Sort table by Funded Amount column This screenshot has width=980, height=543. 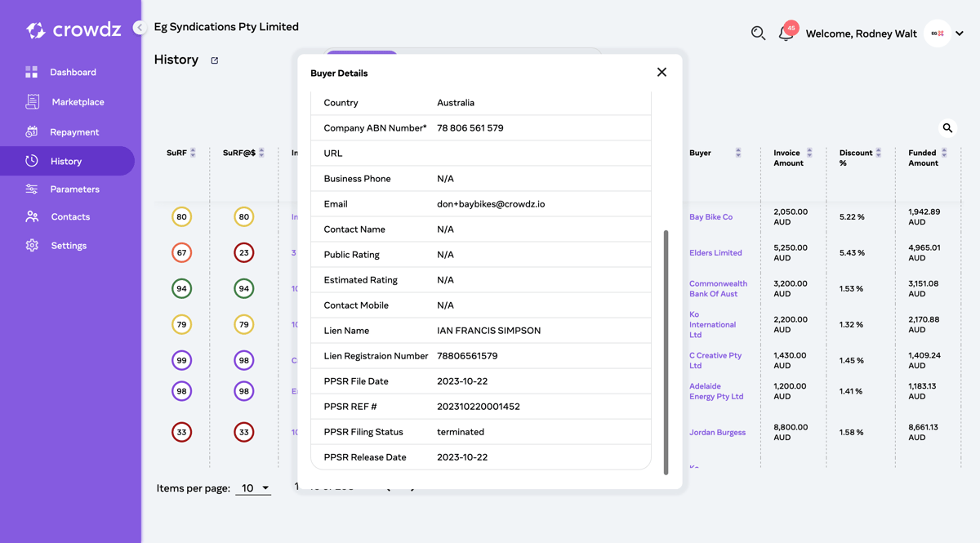[944, 153]
